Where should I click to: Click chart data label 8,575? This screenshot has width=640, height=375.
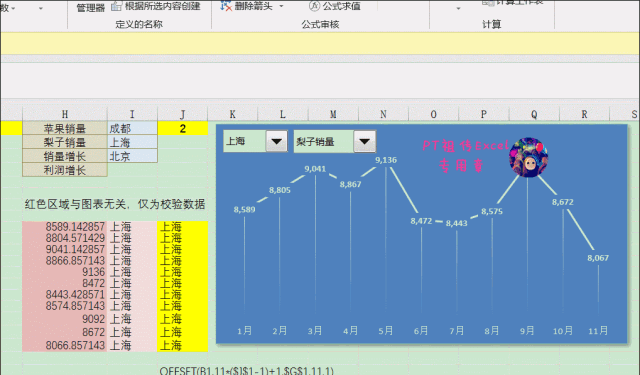click(x=492, y=211)
